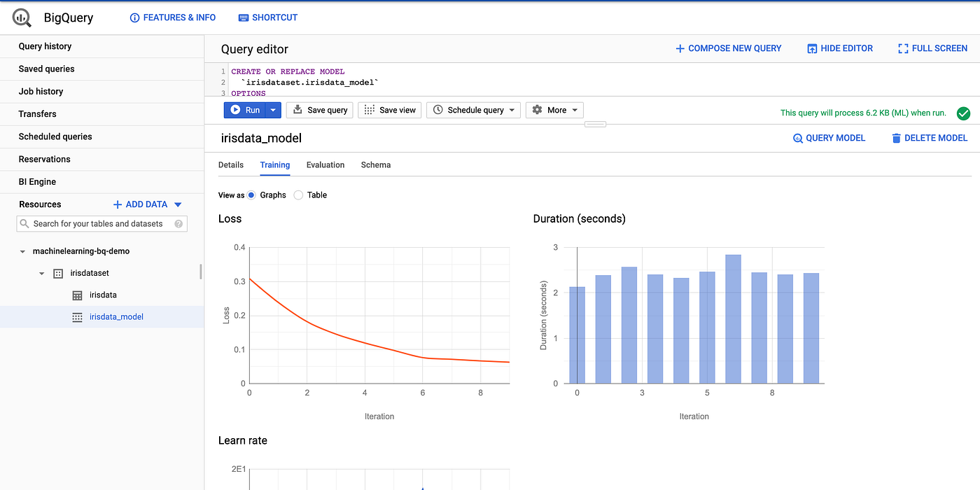Switch view to Table radio option
Image resolution: width=980 pixels, height=490 pixels.
[297, 195]
